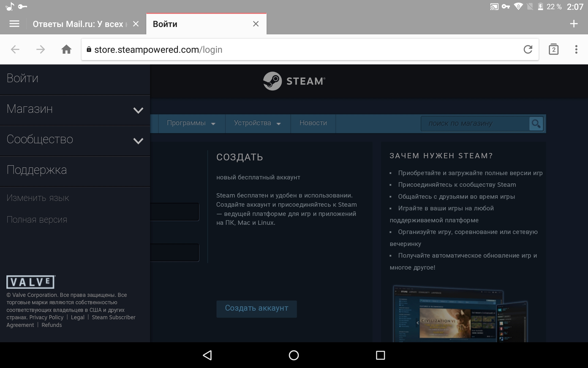588x368 pixels.
Task: Focus the lower login input field
Action: pos(175,253)
